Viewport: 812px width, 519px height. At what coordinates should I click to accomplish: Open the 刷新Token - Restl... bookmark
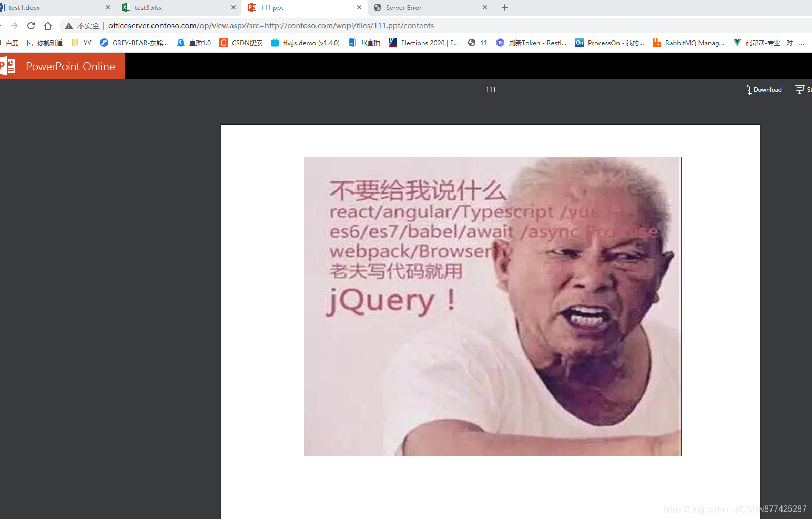tap(532, 43)
